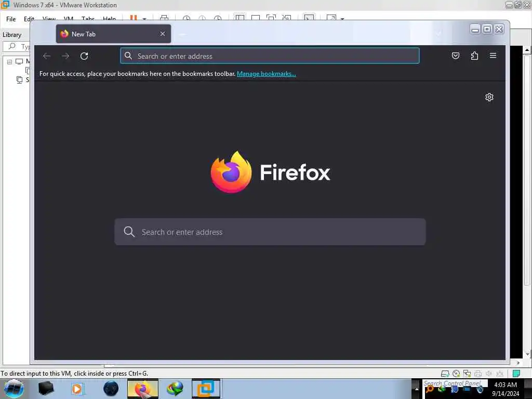Image resolution: width=532 pixels, height=399 pixels.
Task: Open new tab personalize gear icon
Action: (x=489, y=97)
